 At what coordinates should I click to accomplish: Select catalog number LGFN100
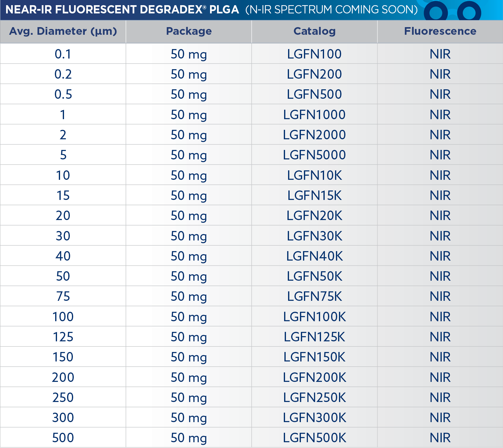pos(314,54)
